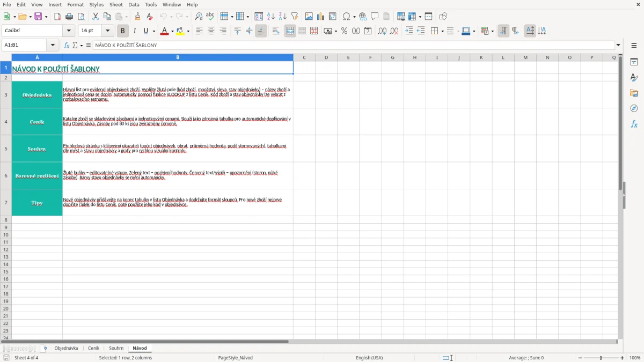Toggle Wrap Text
Screen dimensions: 644x362
[x=276, y=31]
